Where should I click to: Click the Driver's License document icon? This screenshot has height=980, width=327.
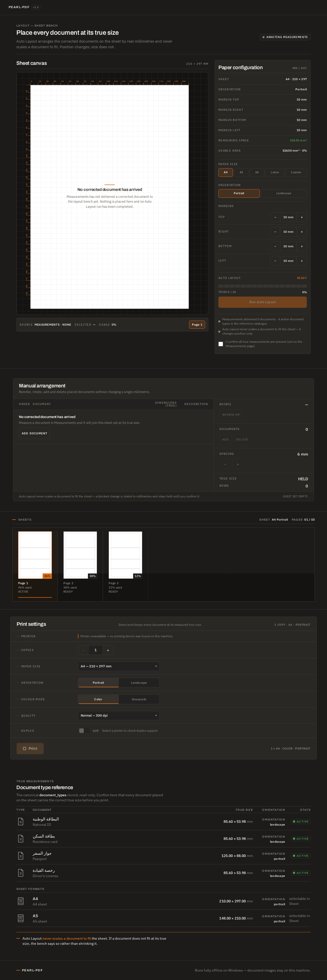20,873
